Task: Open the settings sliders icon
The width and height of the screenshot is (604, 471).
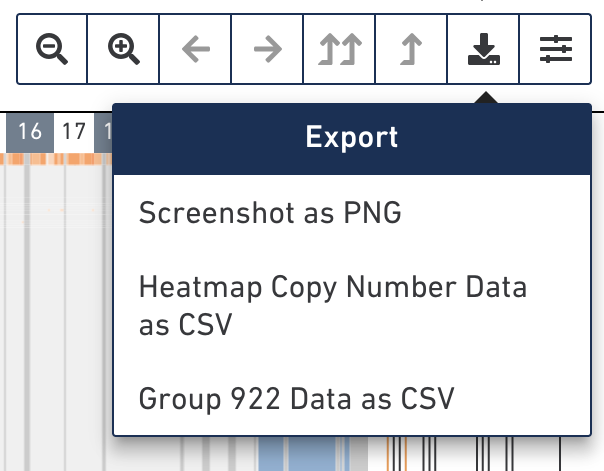Action: click(554, 49)
